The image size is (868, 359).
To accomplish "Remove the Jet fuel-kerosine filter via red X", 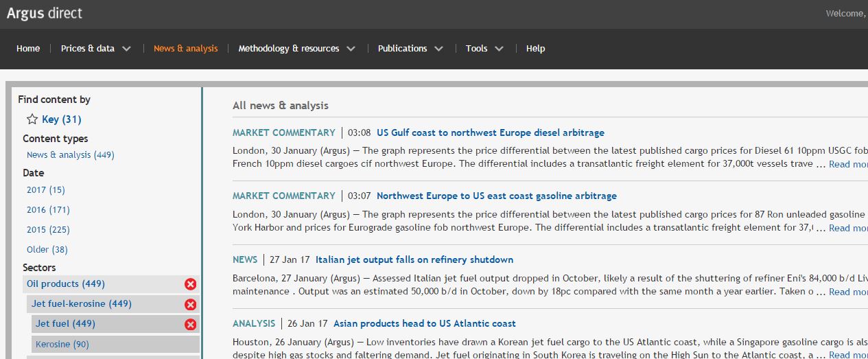I will pos(191,304).
